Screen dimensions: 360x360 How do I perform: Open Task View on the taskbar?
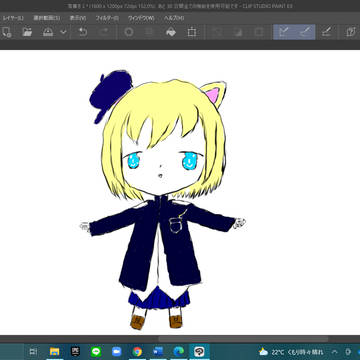click(x=33, y=352)
